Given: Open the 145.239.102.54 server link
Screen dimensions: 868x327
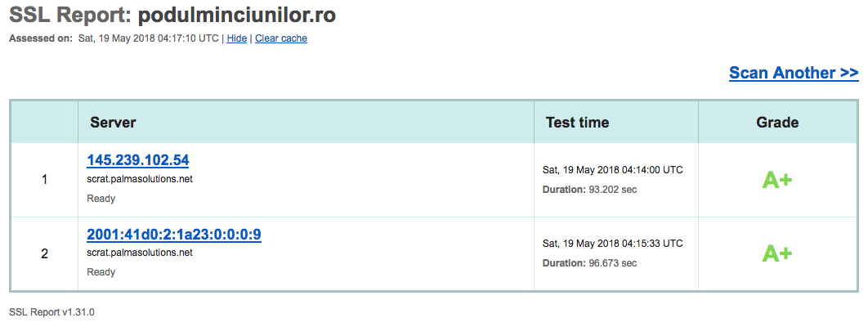Looking at the screenshot, I should (138, 160).
